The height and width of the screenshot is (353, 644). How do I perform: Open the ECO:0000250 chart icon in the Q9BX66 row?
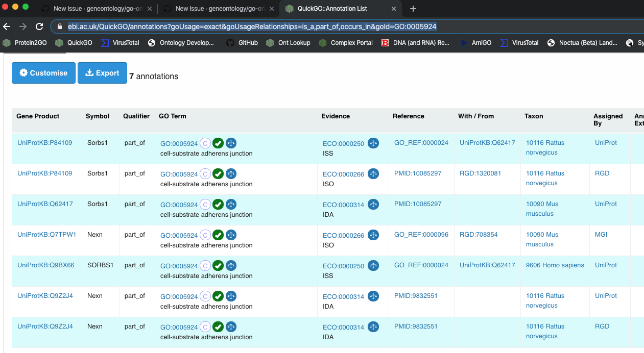click(373, 266)
